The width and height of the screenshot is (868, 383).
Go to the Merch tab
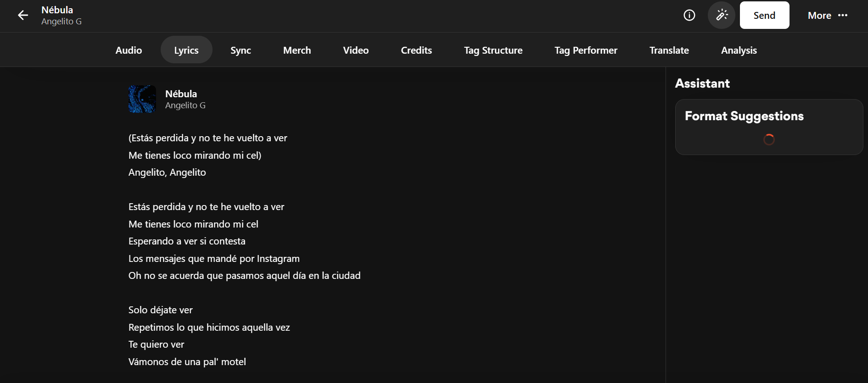297,50
